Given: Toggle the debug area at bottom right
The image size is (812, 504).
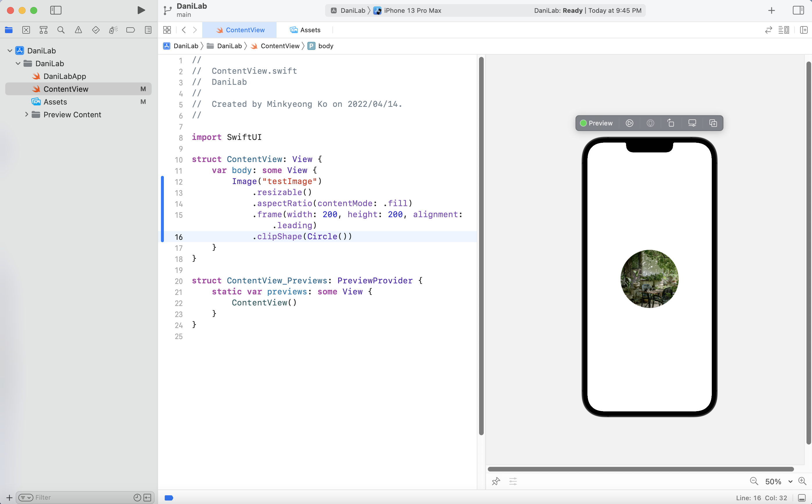Looking at the screenshot, I should tap(802, 498).
